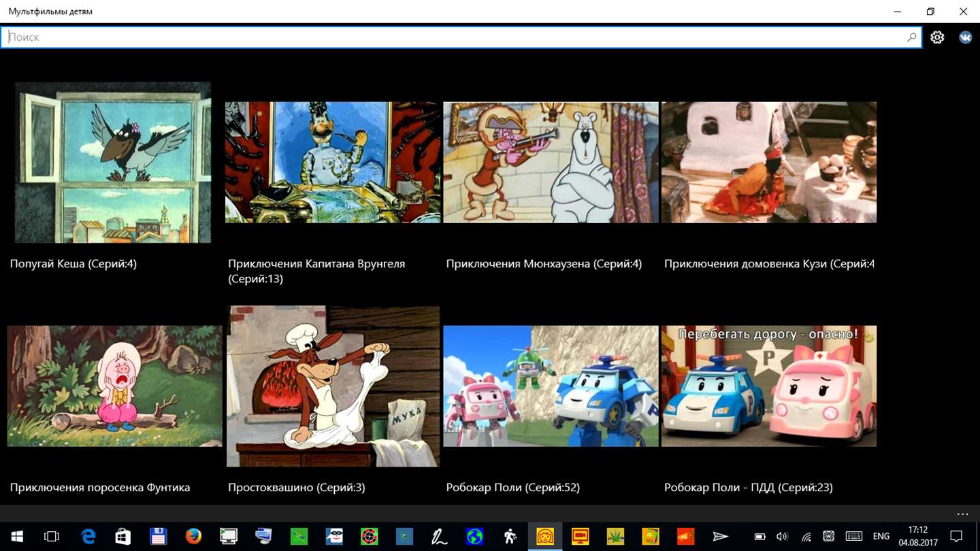Open the VK social network icon

click(966, 37)
